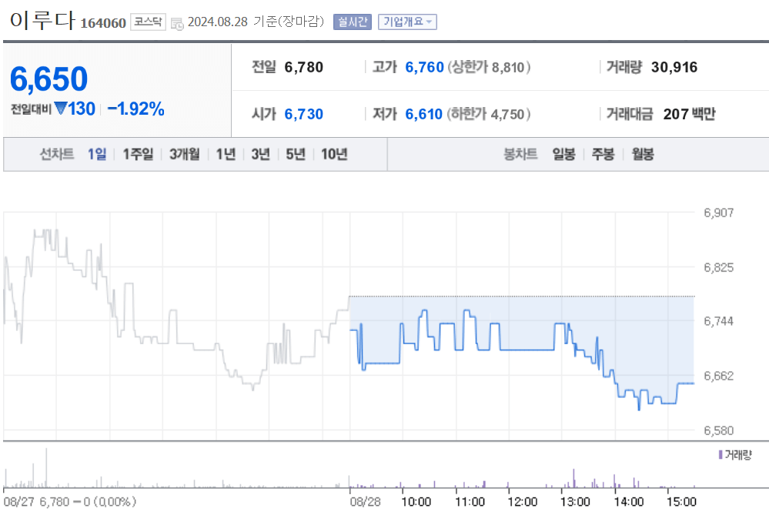Switch to the 1년 chart period
The width and height of the screenshot is (769, 532).
coord(226,155)
